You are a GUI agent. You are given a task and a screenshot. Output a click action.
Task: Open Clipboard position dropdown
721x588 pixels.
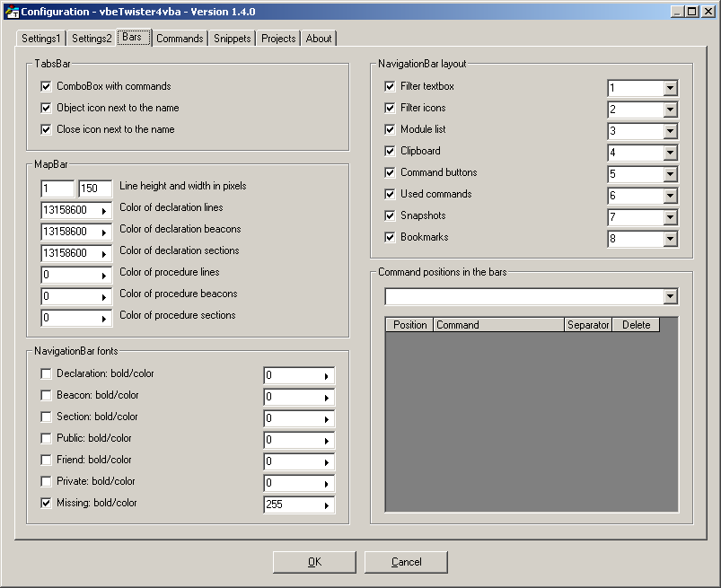[671, 153]
